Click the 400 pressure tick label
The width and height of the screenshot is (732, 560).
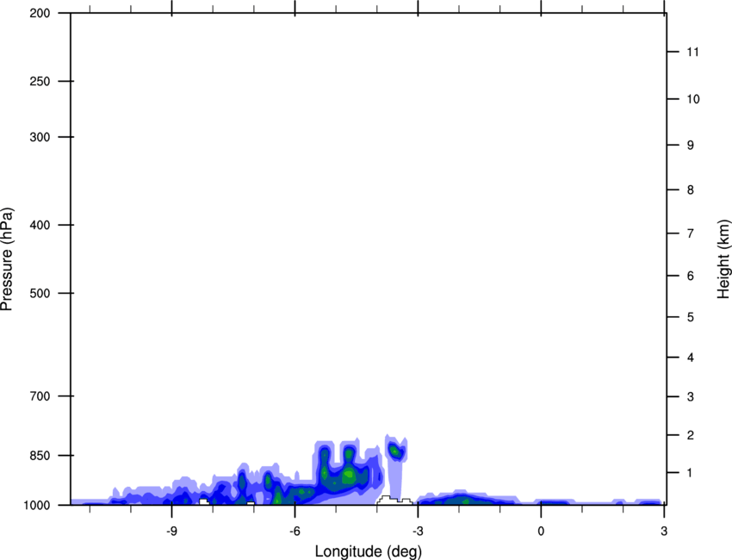click(x=40, y=225)
